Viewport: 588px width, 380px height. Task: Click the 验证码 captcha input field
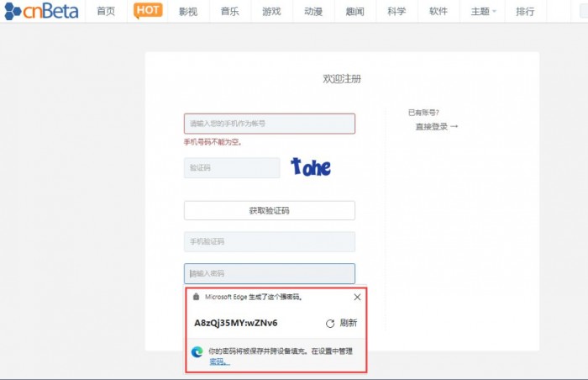click(x=232, y=168)
